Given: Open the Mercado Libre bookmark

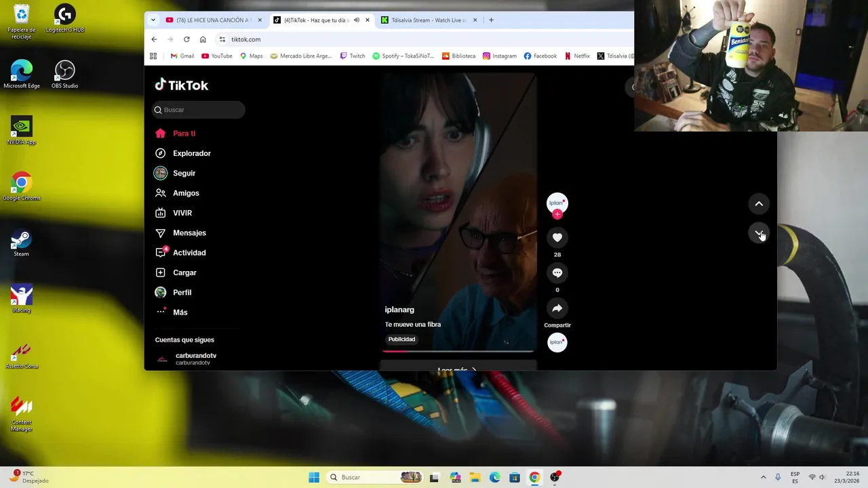Looking at the screenshot, I should coord(301,56).
